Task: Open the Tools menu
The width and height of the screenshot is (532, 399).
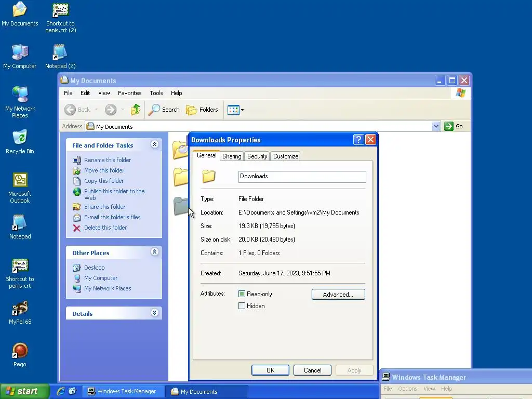Action: 156,93
